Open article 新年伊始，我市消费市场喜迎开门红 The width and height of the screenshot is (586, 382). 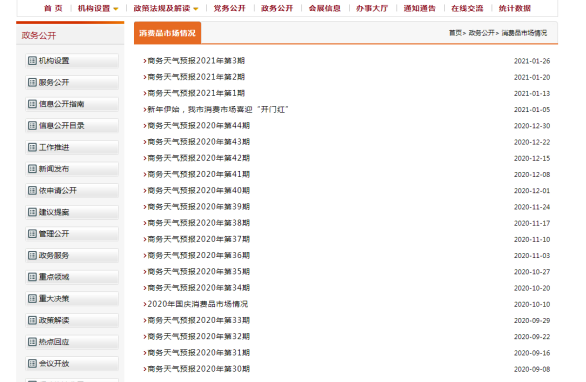[218, 110]
